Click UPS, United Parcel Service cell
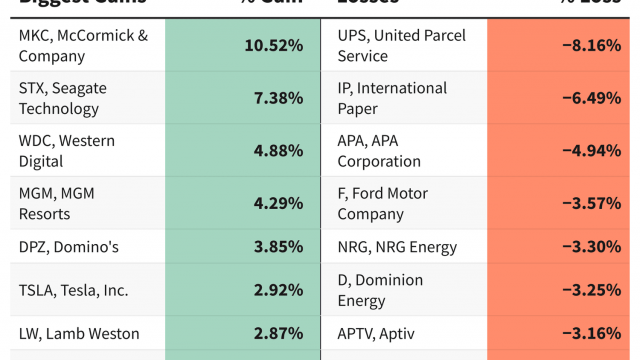 [x=404, y=45]
